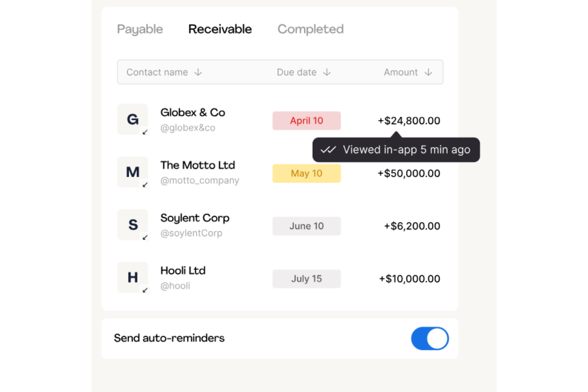The height and width of the screenshot is (392, 588).
Task: Open the Completed tab
Action: pyautogui.click(x=311, y=29)
